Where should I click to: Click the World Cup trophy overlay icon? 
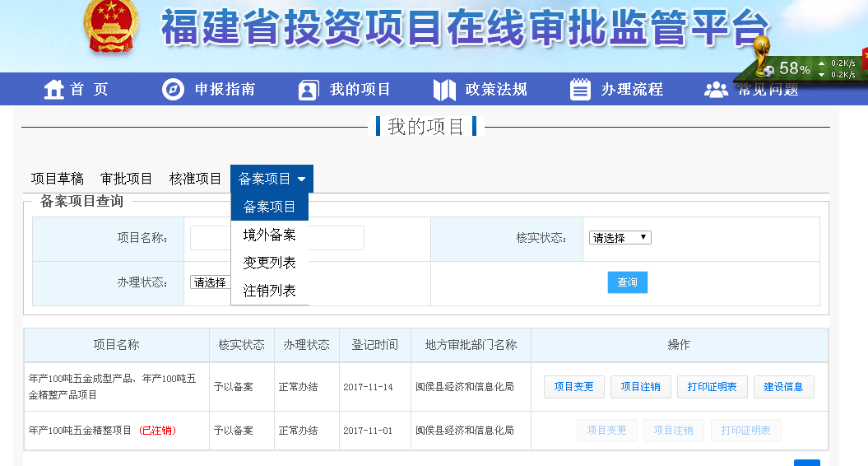point(764,55)
